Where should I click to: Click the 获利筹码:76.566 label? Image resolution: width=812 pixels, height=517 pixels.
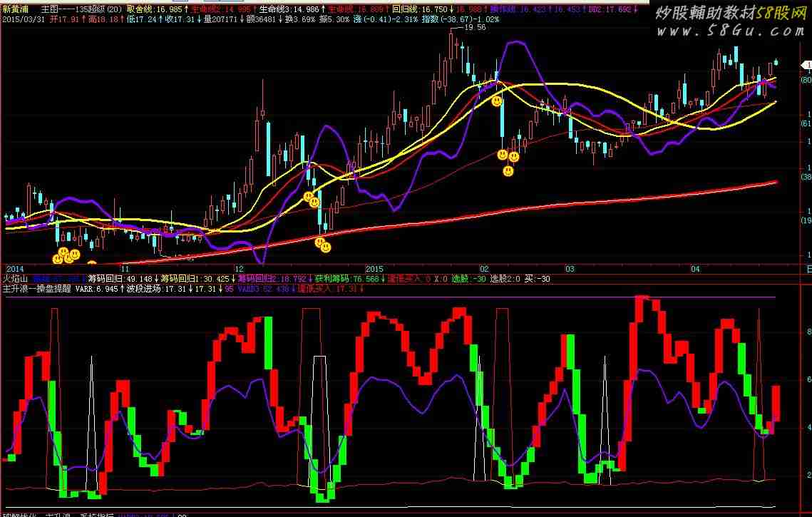point(347,279)
